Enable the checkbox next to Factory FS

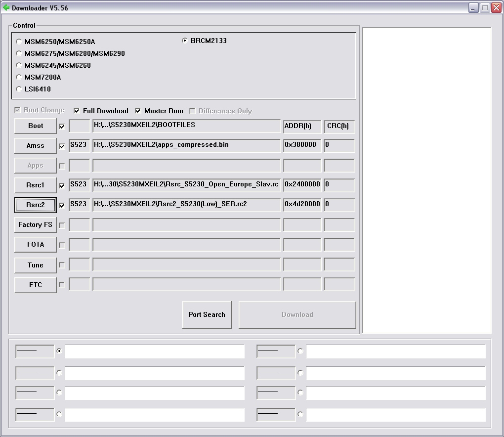pos(62,225)
